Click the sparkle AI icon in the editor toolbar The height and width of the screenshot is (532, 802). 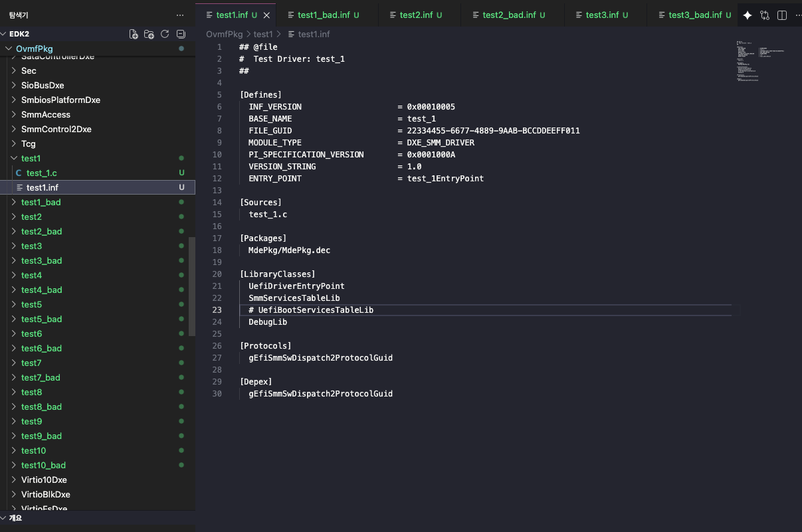pyautogui.click(x=747, y=15)
